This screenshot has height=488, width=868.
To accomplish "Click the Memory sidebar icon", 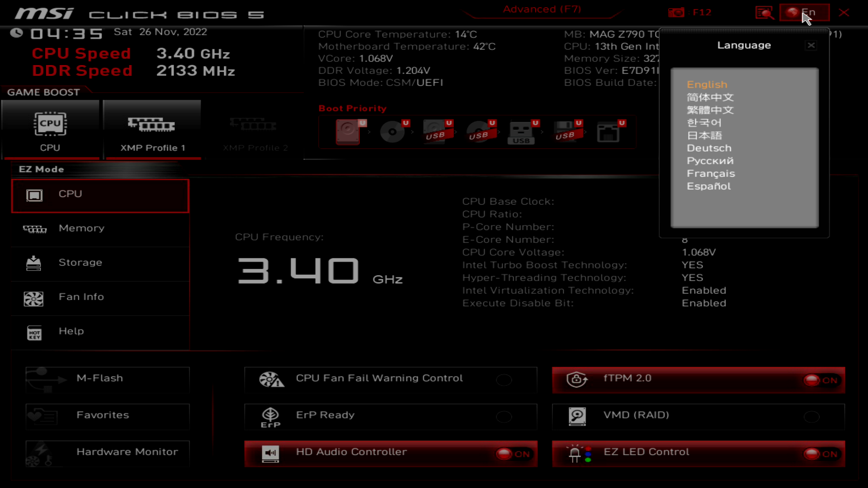I will (33, 229).
